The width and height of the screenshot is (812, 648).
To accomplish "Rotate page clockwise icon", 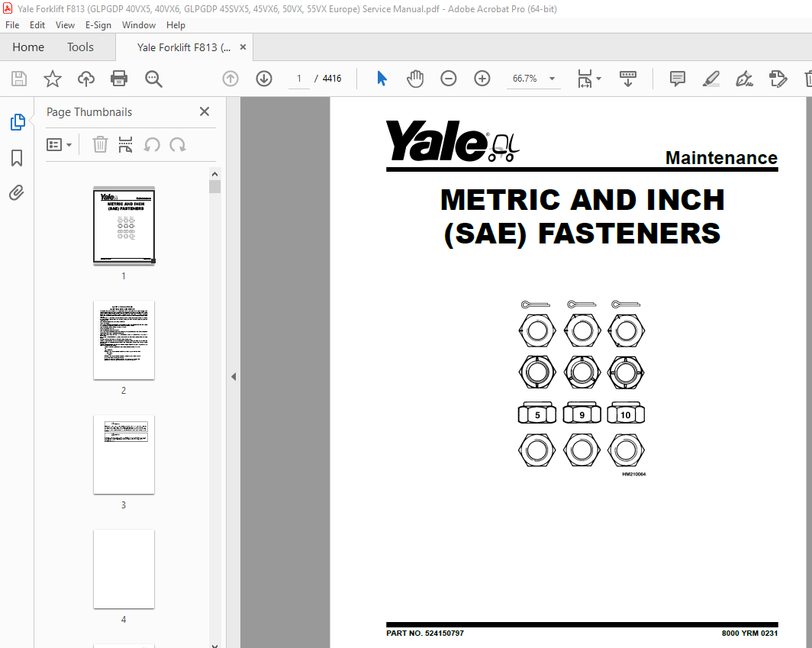I will (178, 144).
